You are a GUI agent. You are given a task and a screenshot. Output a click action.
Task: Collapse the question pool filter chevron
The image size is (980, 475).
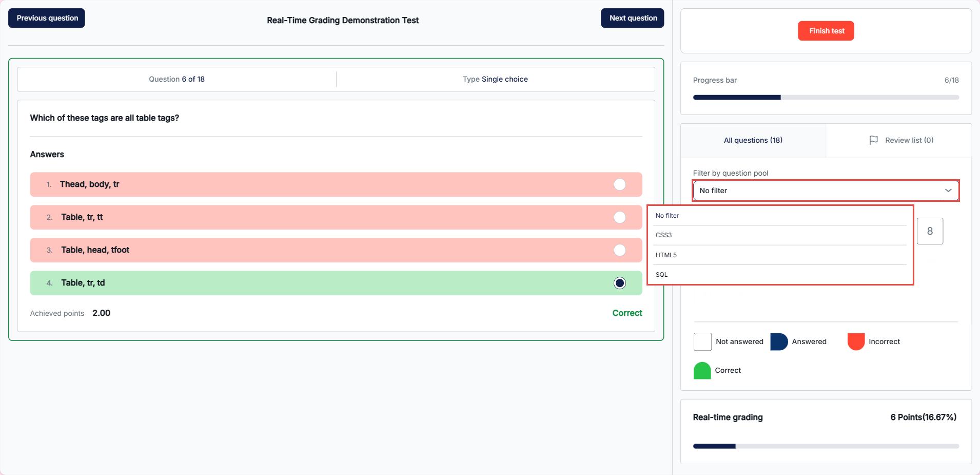tap(948, 191)
